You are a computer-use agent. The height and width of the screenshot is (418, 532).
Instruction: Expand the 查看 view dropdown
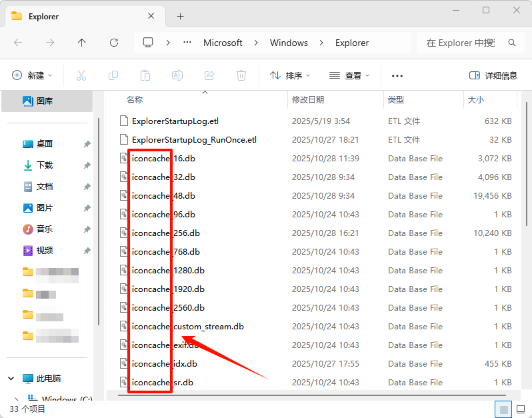point(350,75)
